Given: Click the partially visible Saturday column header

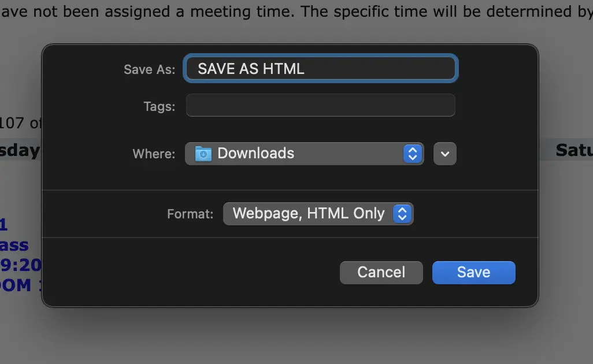Looking at the screenshot, I should 574,150.
